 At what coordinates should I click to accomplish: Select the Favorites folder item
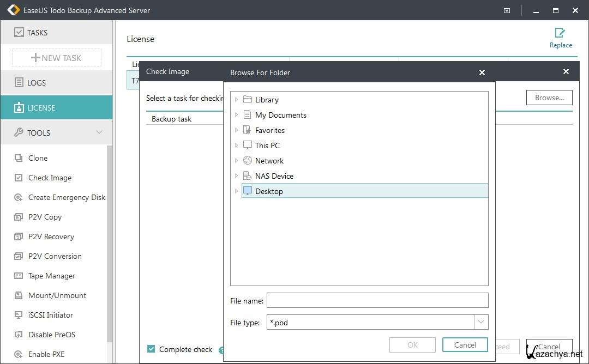pos(269,130)
